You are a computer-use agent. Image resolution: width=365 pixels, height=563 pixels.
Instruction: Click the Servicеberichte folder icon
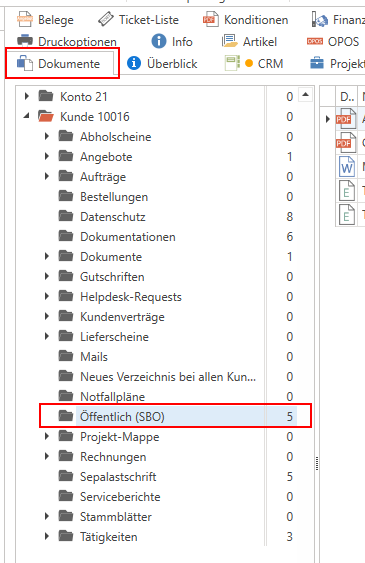[66, 496]
